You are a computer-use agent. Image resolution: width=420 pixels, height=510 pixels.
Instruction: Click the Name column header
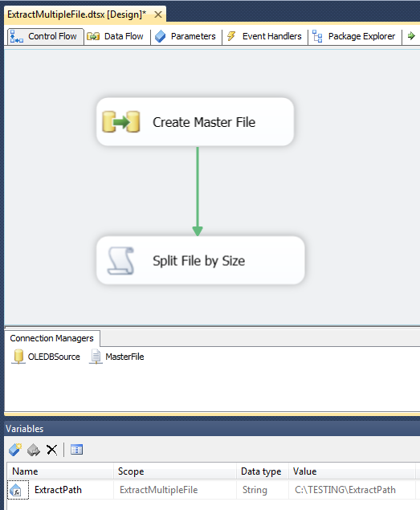click(x=60, y=471)
